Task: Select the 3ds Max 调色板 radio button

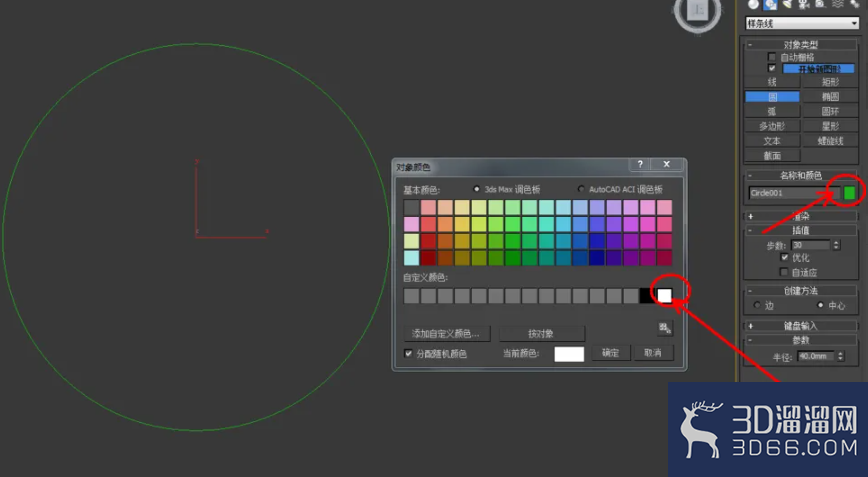Action: point(476,189)
